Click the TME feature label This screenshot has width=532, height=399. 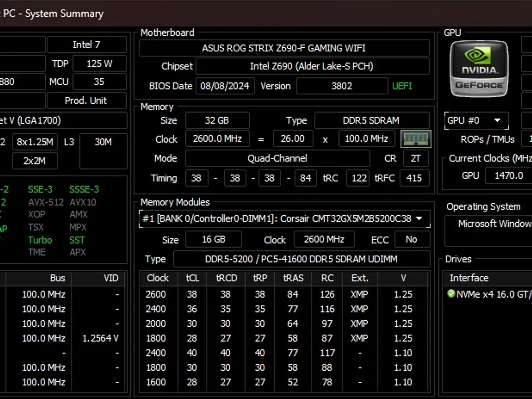pyautogui.click(x=37, y=252)
